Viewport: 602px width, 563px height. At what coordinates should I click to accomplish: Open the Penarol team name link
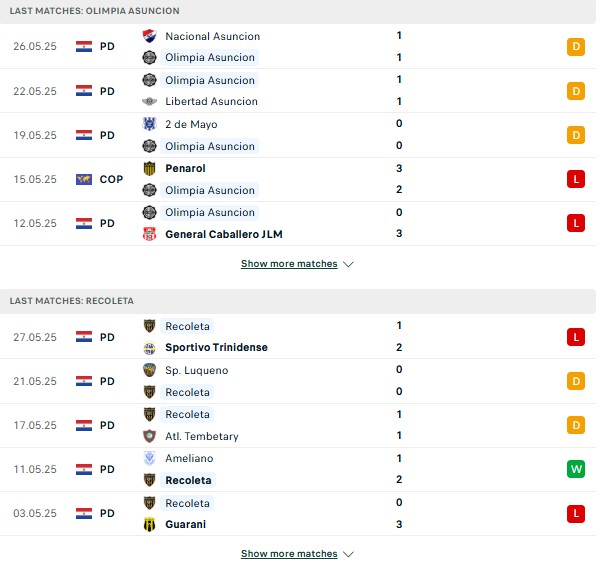click(185, 168)
